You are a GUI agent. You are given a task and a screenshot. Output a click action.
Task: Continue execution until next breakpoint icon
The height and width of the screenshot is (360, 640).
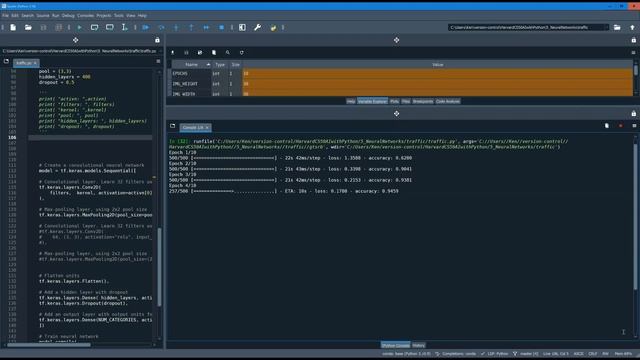tap(206, 27)
